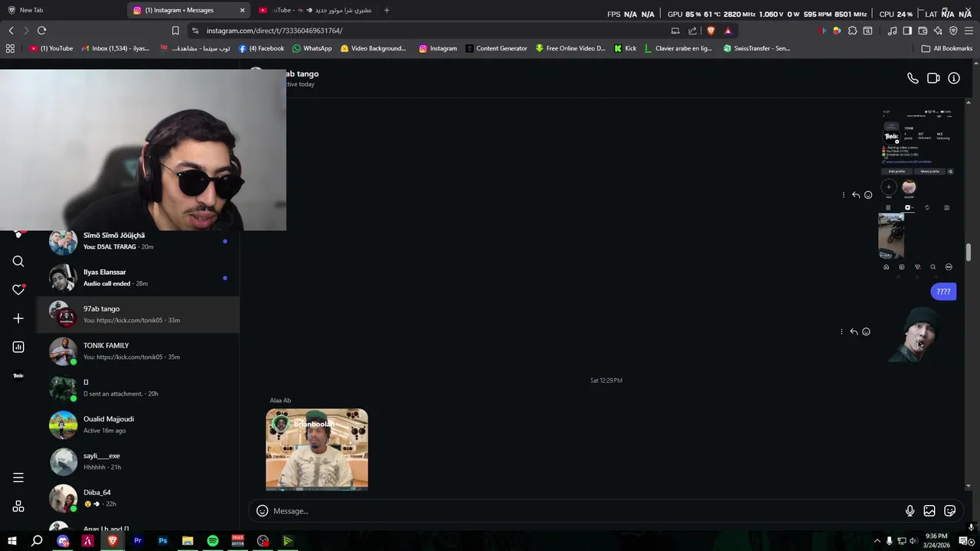Screen dimensions: 980x551
Task: Switch to the New Tab browser tab
Action: (x=61, y=10)
